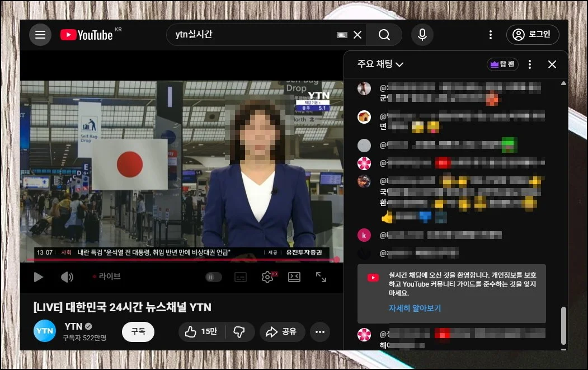588x370 pixels.
Task: Click the red live progress bar
Action: [x=179, y=260]
